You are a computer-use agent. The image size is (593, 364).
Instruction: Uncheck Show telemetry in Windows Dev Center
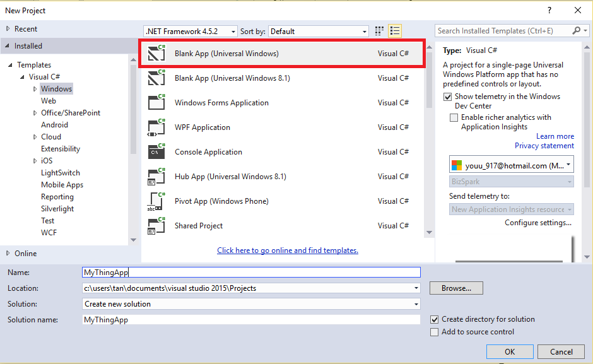click(448, 97)
